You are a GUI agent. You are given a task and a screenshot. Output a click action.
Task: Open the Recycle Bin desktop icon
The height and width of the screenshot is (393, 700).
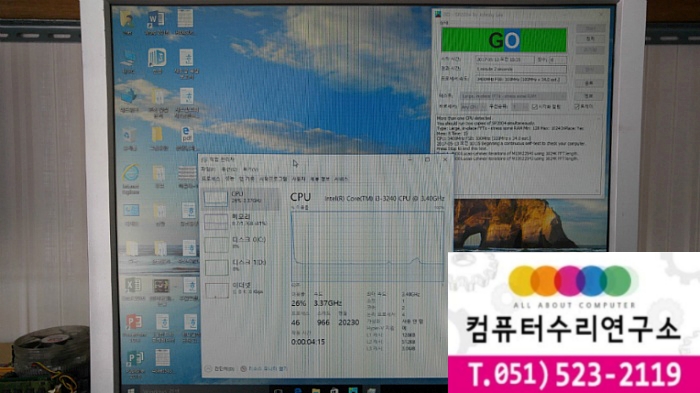129,138
